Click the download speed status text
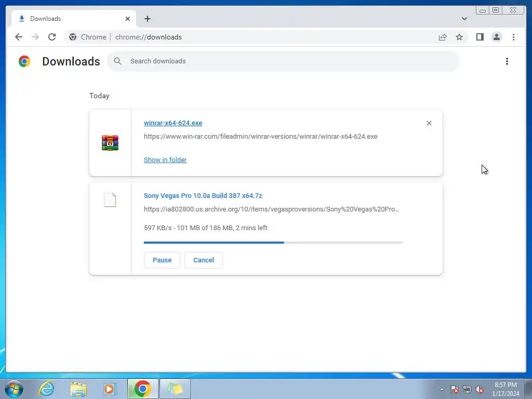Viewport: 532px width, 399px height. (206, 228)
